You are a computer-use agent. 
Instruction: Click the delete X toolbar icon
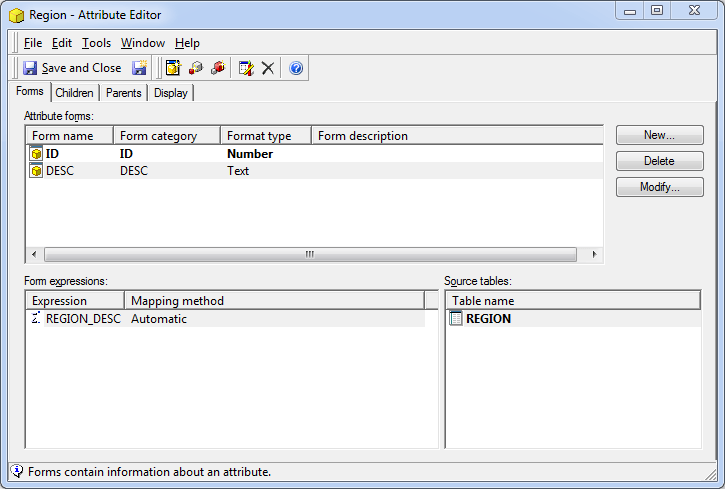pyautogui.click(x=268, y=68)
